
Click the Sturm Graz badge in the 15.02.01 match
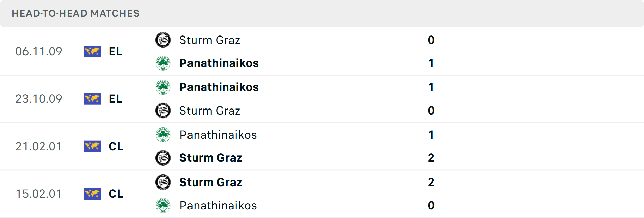coord(163,182)
